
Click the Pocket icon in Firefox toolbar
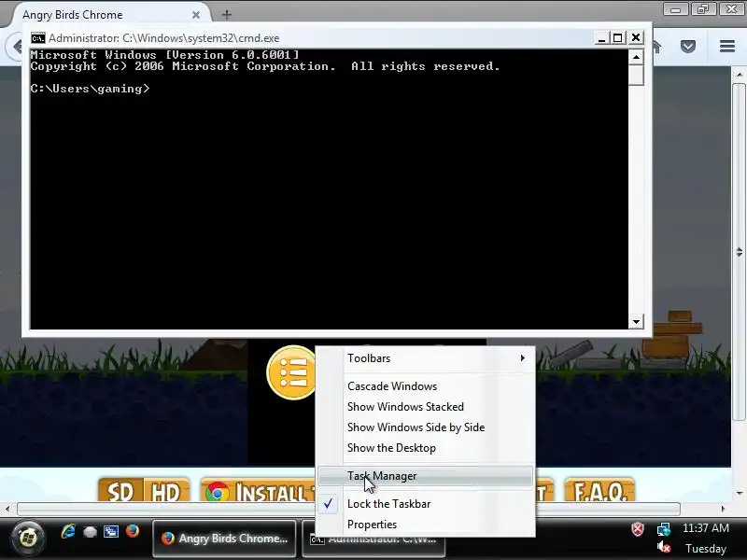pos(688,46)
